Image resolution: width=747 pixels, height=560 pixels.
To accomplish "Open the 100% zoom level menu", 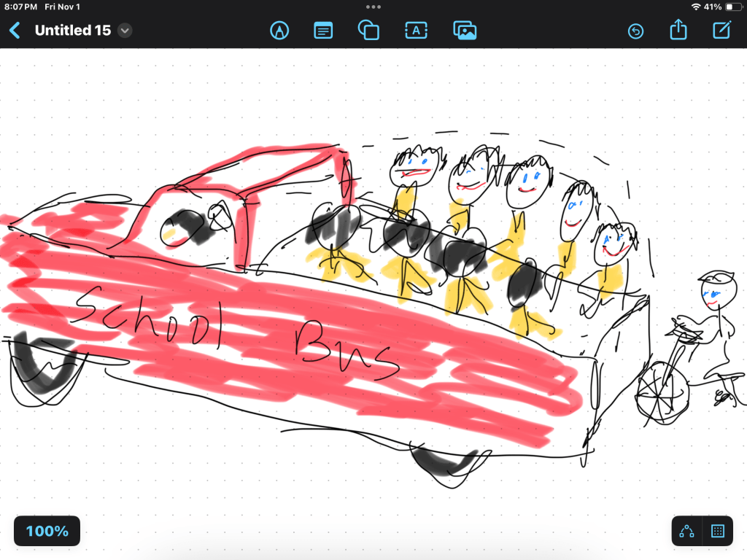I will click(47, 531).
